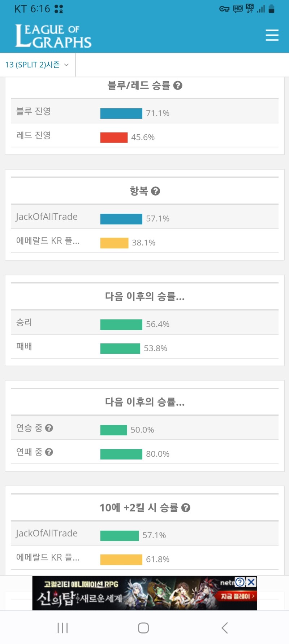Tap the red 레드 진영 45.6% bar
Viewport: 289px width, 644px height.
[x=114, y=138]
